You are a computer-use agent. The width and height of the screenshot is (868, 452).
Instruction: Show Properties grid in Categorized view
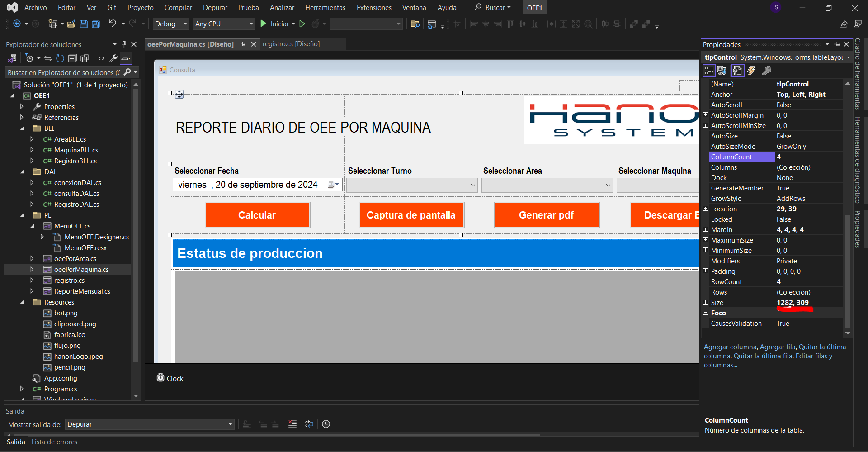pos(709,71)
